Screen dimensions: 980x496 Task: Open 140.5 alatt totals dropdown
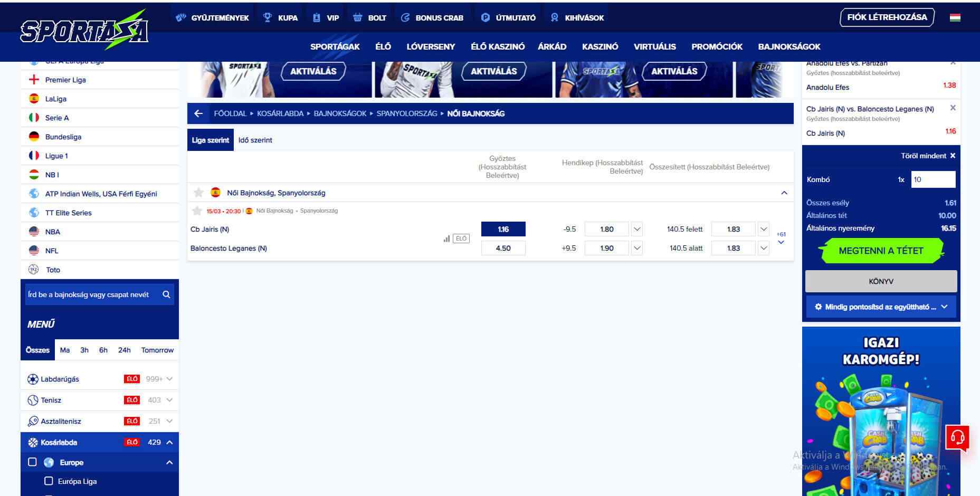click(x=764, y=248)
